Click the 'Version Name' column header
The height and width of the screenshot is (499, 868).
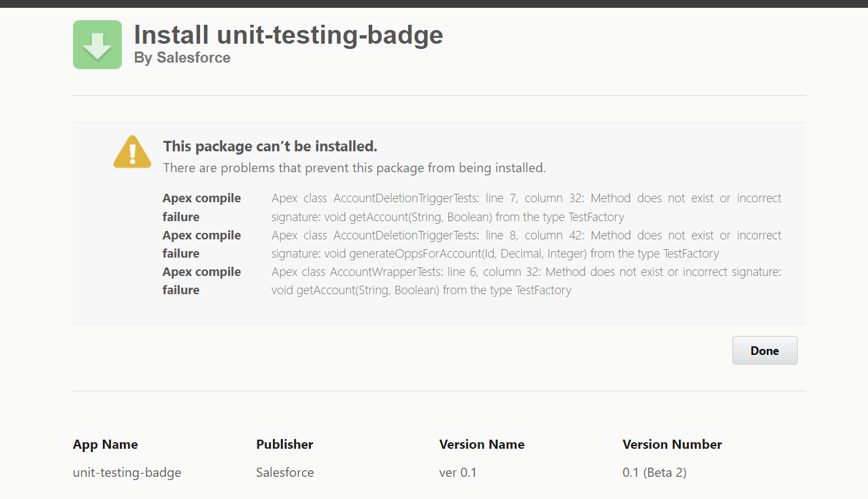[482, 444]
